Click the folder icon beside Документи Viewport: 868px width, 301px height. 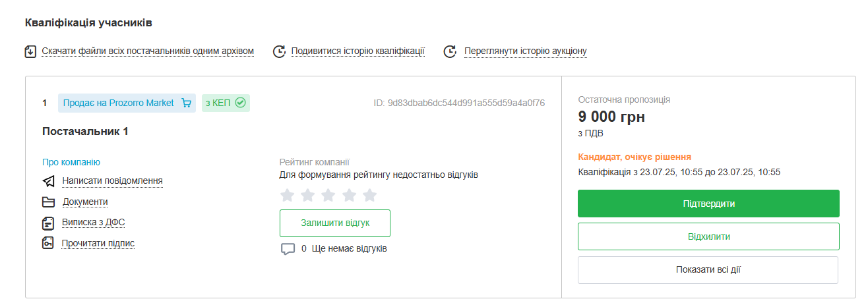tap(48, 202)
